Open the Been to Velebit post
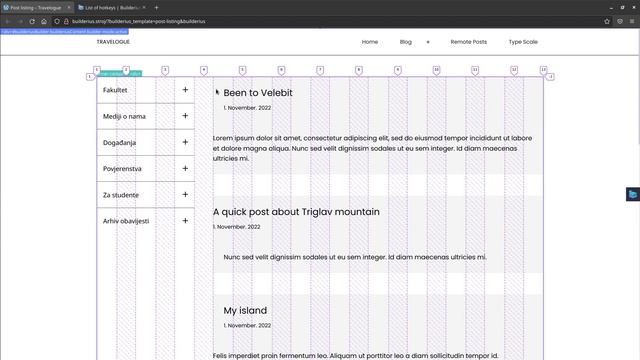Image resolution: width=640 pixels, height=360 pixels. tap(258, 93)
